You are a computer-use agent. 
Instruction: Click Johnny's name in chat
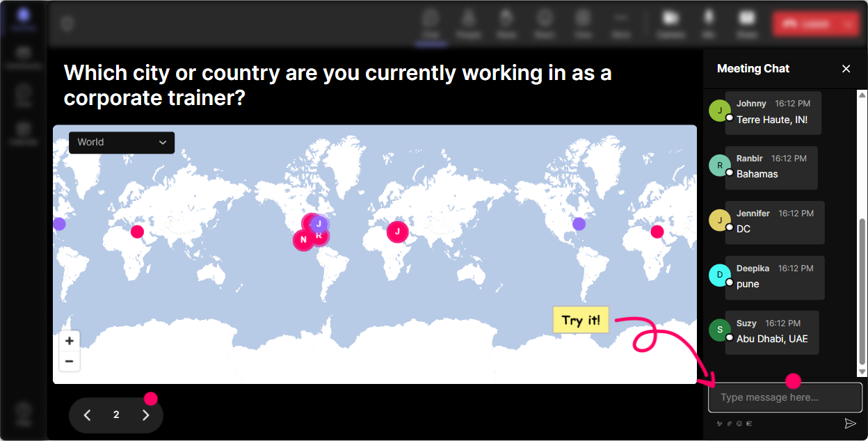tap(751, 103)
